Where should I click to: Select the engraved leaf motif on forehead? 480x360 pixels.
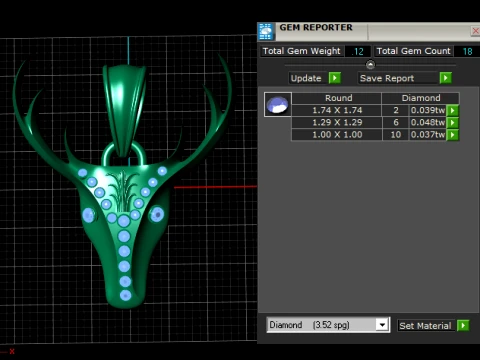[x=123, y=191]
